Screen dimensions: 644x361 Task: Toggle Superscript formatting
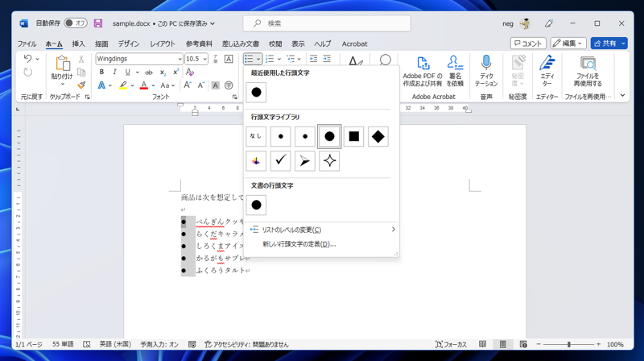[175, 72]
